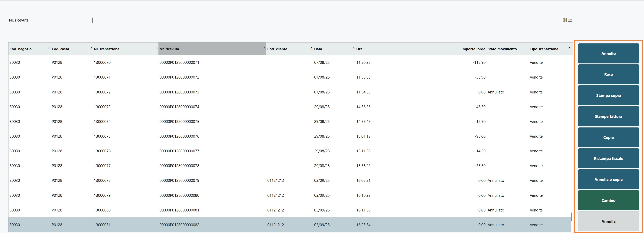The height and width of the screenshot is (233, 644).
Task: Click transaction number 13000070
Action: [102, 62]
